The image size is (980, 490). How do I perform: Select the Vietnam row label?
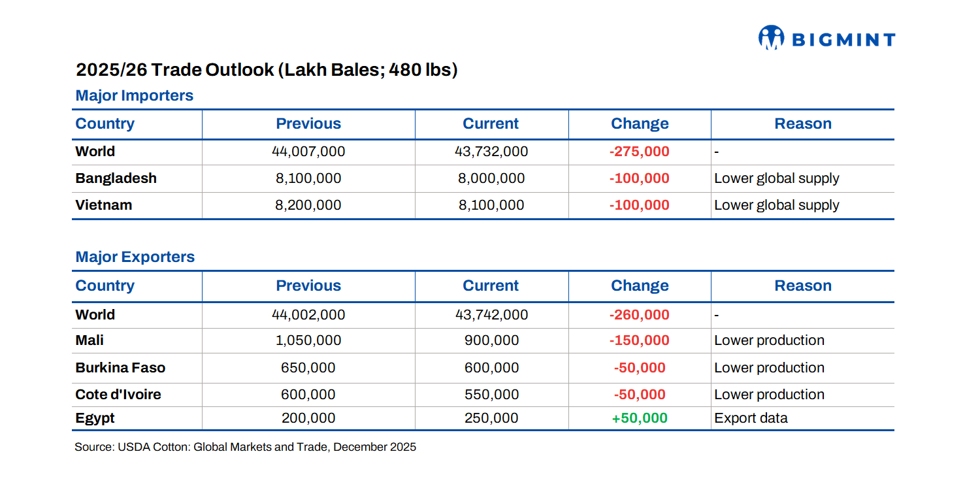coord(104,205)
